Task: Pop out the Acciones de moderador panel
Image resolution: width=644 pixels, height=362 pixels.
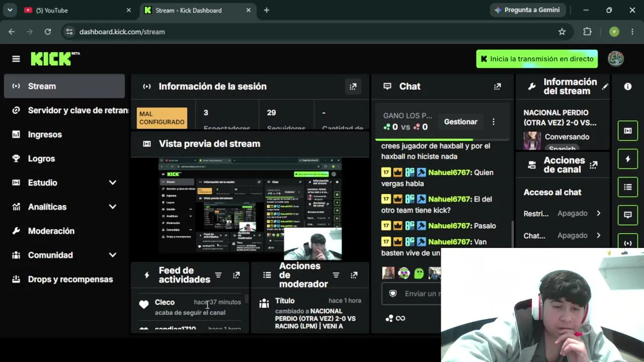Action: pyautogui.click(x=354, y=275)
